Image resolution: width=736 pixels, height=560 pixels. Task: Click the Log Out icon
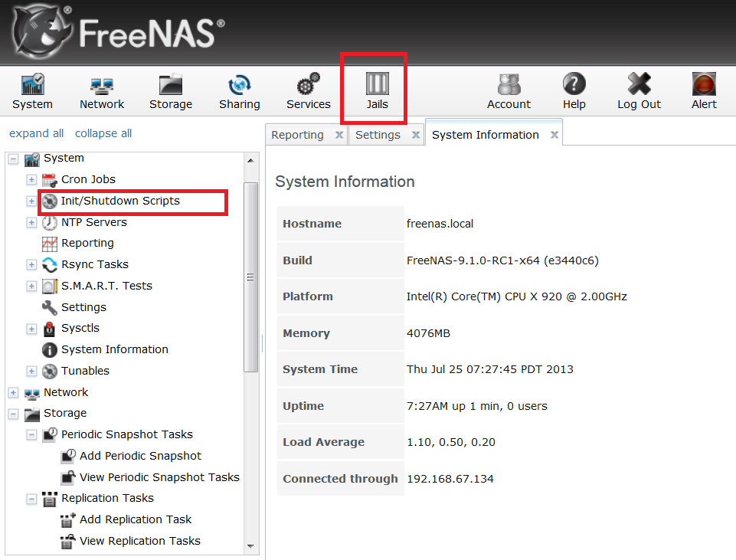[x=639, y=84]
